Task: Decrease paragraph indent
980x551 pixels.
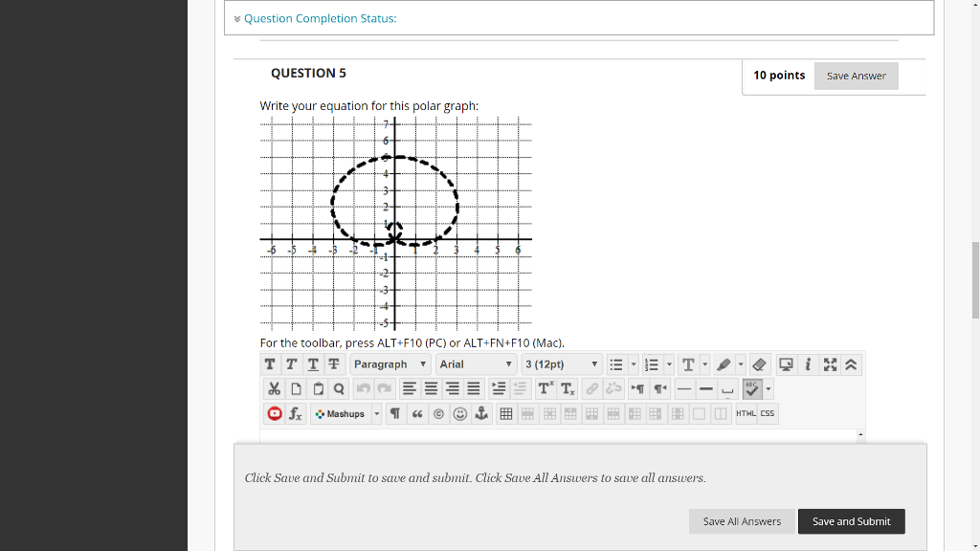Action: click(520, 389)
